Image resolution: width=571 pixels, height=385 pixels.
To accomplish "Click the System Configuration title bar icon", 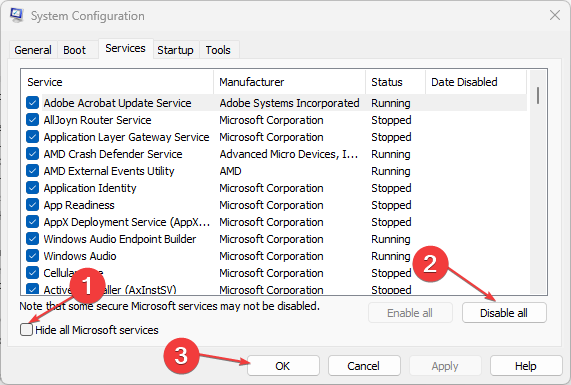I will tap(16, 15).
